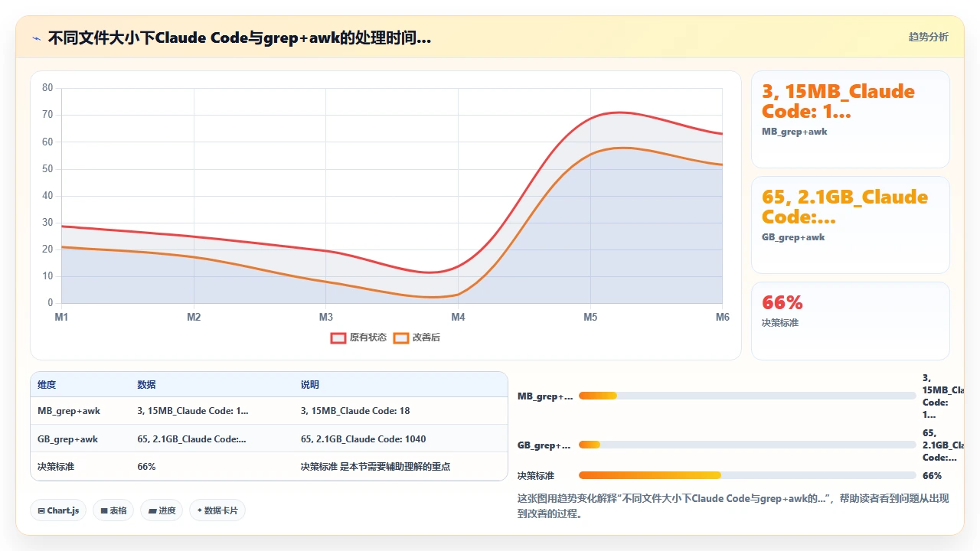Click the M3 label on the chart x-axis
This screenshot has height=551, width=980.
click(x=326, y=317)
